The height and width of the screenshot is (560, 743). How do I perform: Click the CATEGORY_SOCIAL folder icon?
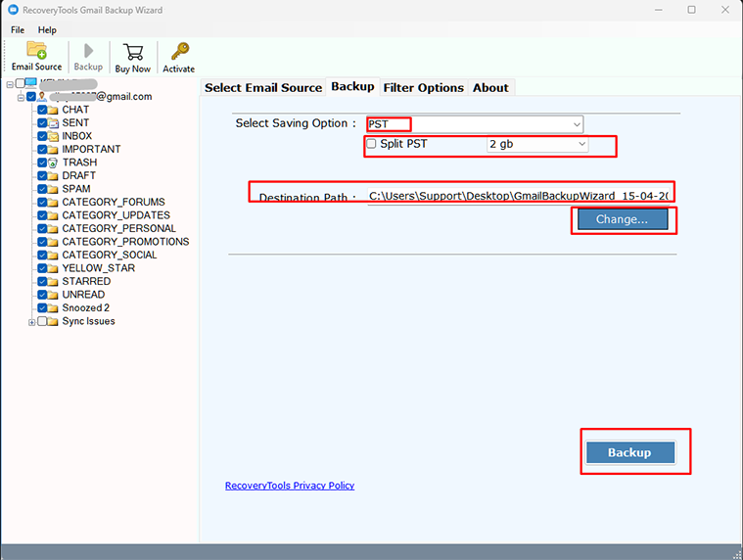pos(53,256)
